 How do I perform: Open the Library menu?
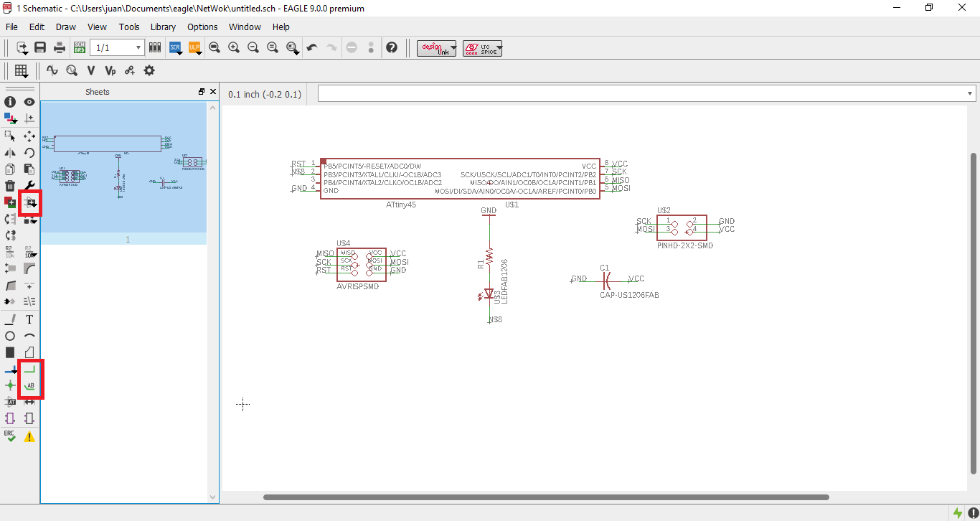tap(163, 27)
